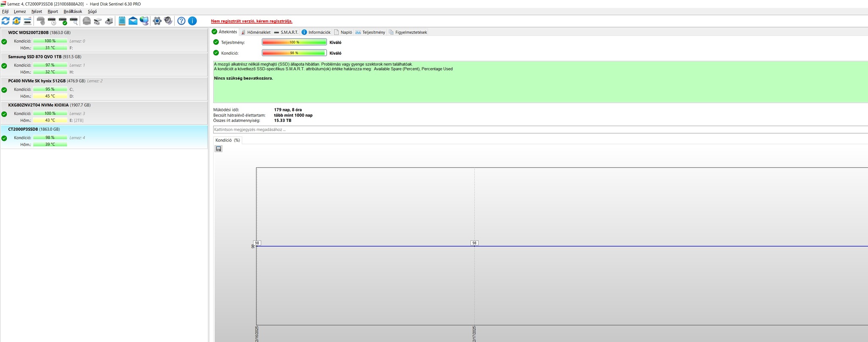The height and width of the screenshot is (342, 868).
Task: Click green status icon of PC400 NVMe
Action: (4, 90)
